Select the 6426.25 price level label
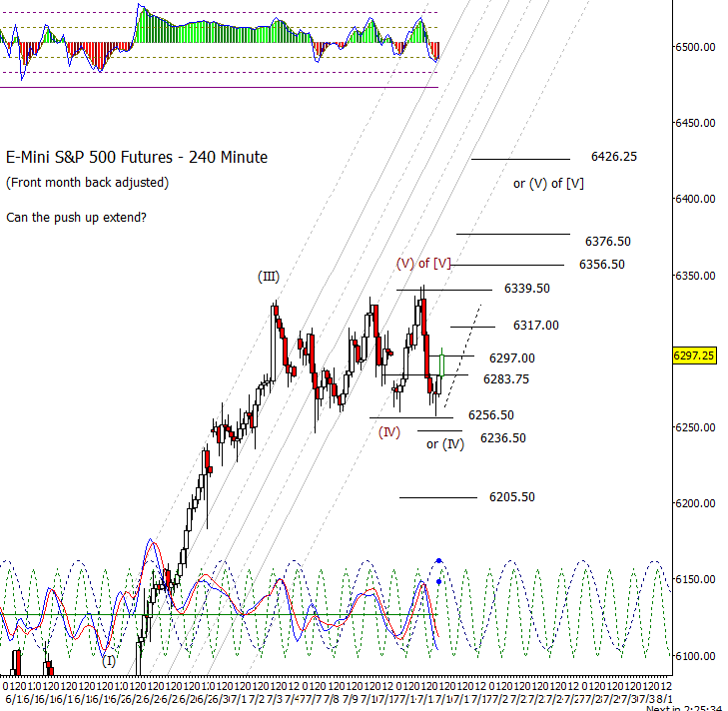 point(614,157)
